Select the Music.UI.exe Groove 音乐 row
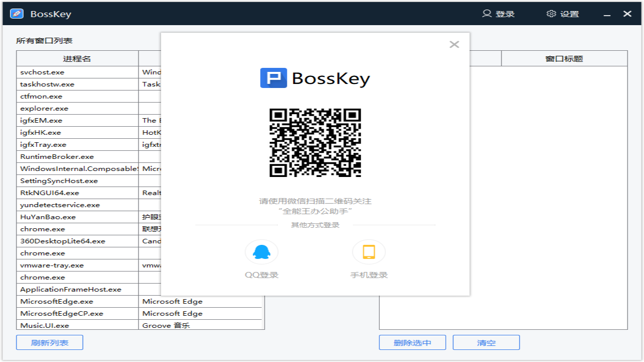This screenshot has height=362, width=644. [x=75, y=325]
